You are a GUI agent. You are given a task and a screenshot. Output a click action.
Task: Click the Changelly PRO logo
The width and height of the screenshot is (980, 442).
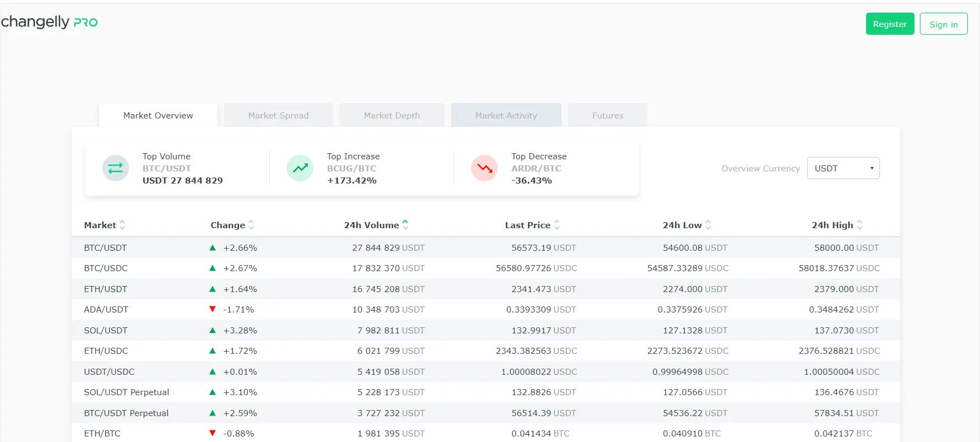click(x=49, y=22)
